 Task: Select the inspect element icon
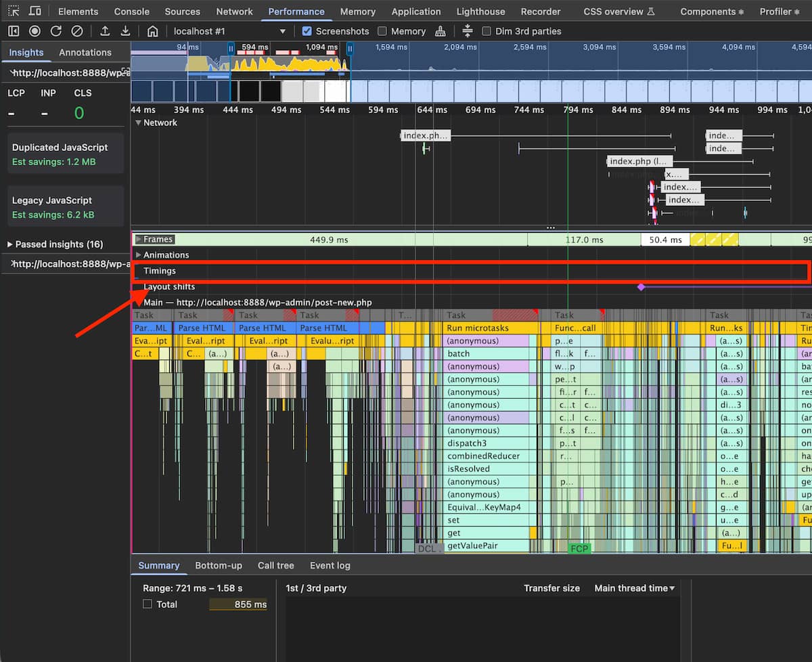(x=13, y=11)
